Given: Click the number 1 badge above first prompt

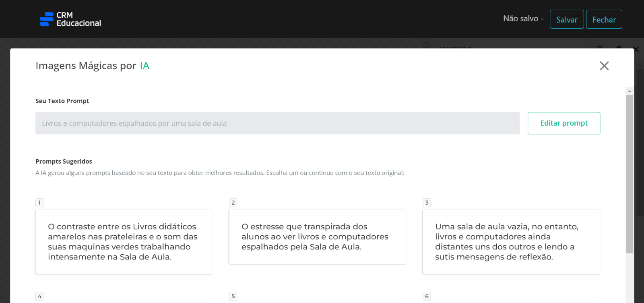Looking at the screenshot, I should (39, 203).
